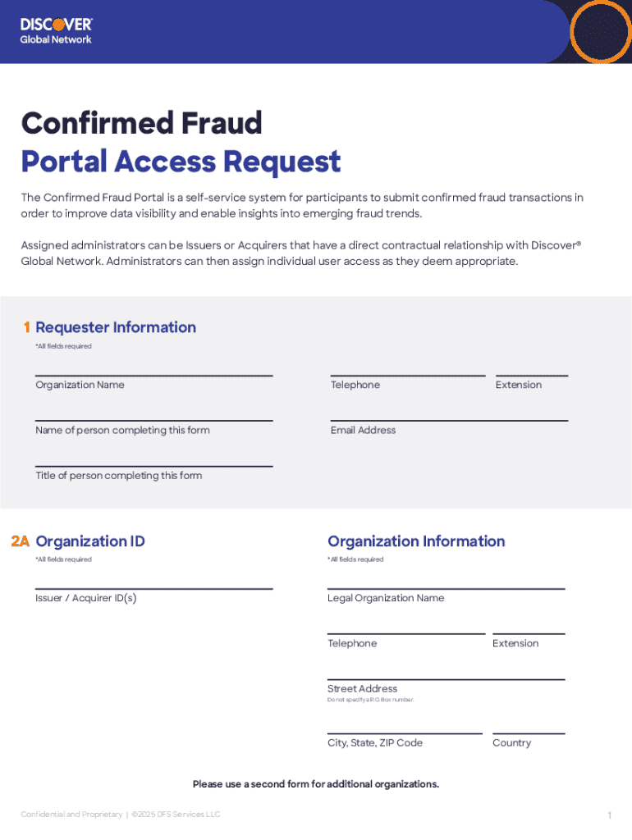632x840 pixels.
Task: Click the 'Please use a second form' note
Action: tap(316, 784)
